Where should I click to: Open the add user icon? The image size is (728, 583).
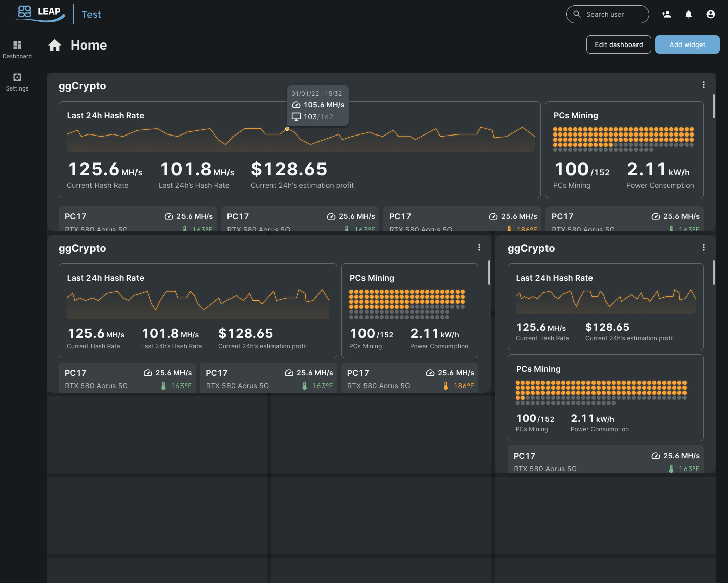(666, 14)
